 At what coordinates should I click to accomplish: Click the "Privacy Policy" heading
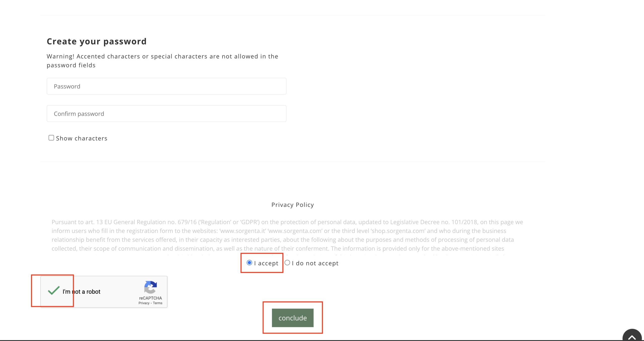pos(293,205)
